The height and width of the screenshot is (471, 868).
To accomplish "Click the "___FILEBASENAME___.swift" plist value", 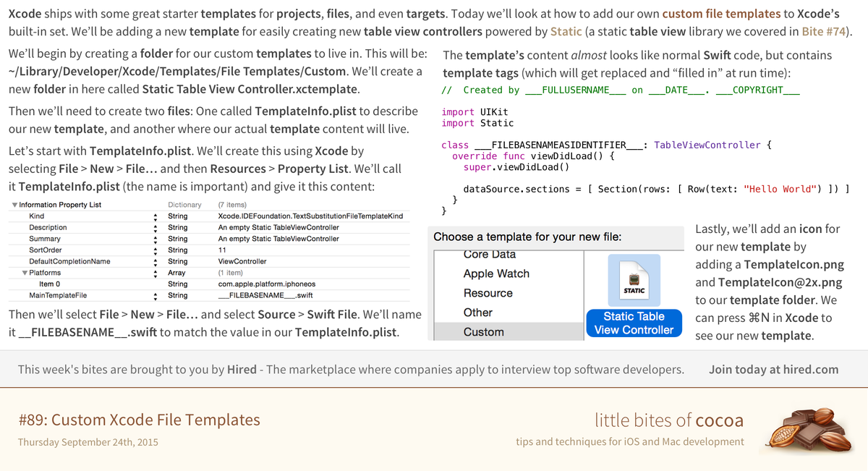I will (x=265, y=296).
